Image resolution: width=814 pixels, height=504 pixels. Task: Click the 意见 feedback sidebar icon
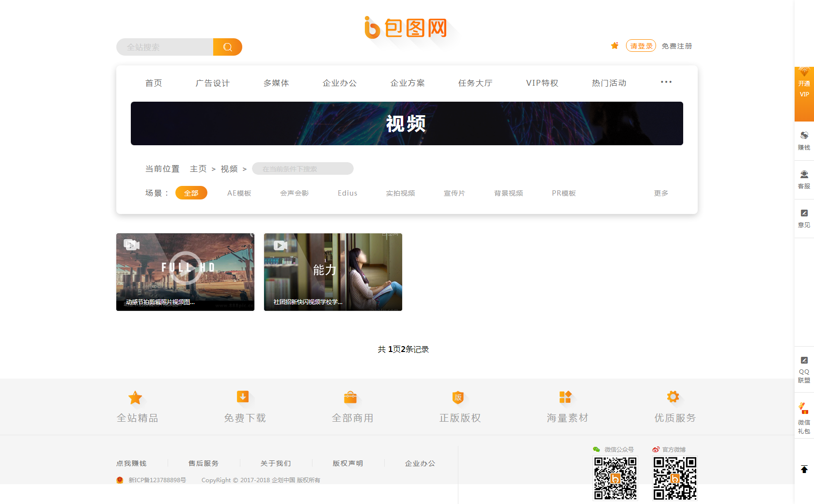(804, 218)
